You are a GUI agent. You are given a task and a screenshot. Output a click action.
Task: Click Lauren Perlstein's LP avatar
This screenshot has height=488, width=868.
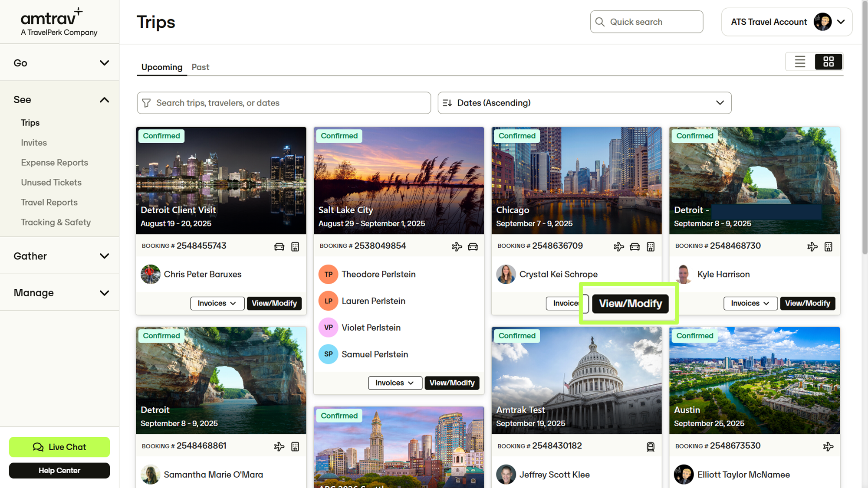[328, 301]
